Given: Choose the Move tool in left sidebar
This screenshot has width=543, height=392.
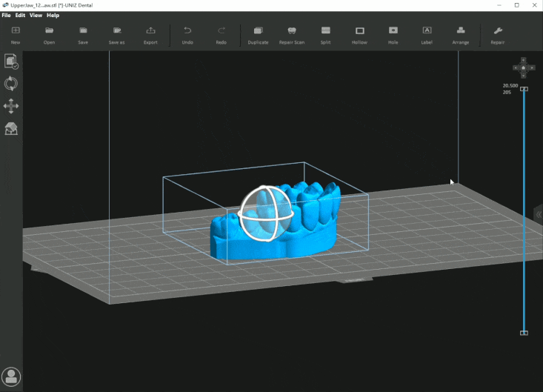Looking at the screenshot, I should [11, 106].
